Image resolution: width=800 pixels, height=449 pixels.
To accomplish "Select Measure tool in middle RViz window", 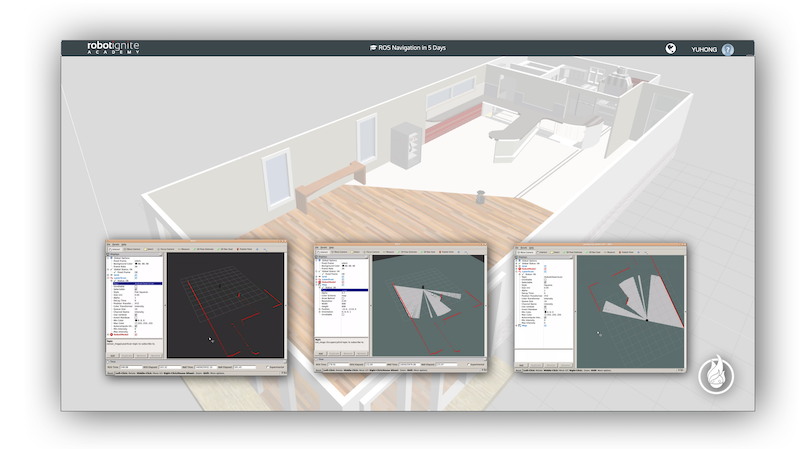I will click(x=389, y=252).
